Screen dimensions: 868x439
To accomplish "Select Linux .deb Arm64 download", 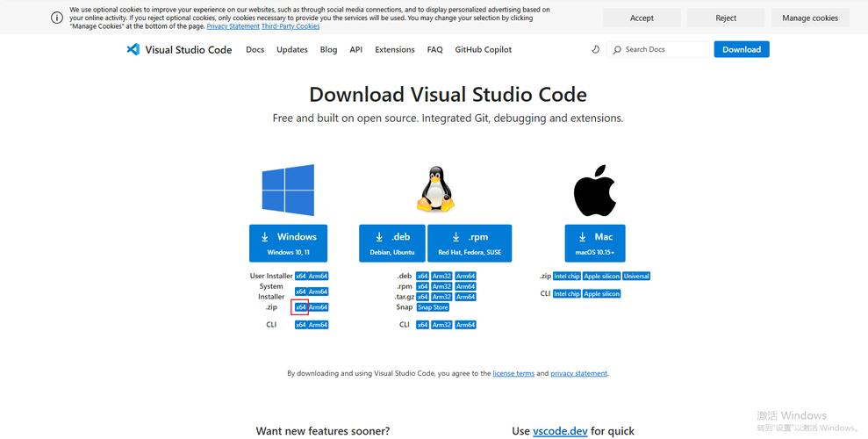I will (x=465, y=277).
